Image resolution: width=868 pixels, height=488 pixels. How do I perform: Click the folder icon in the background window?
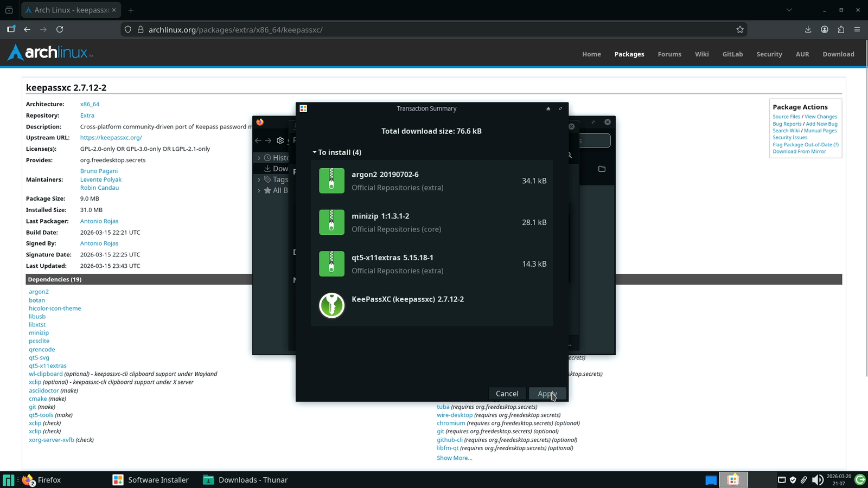click(602, 169)
